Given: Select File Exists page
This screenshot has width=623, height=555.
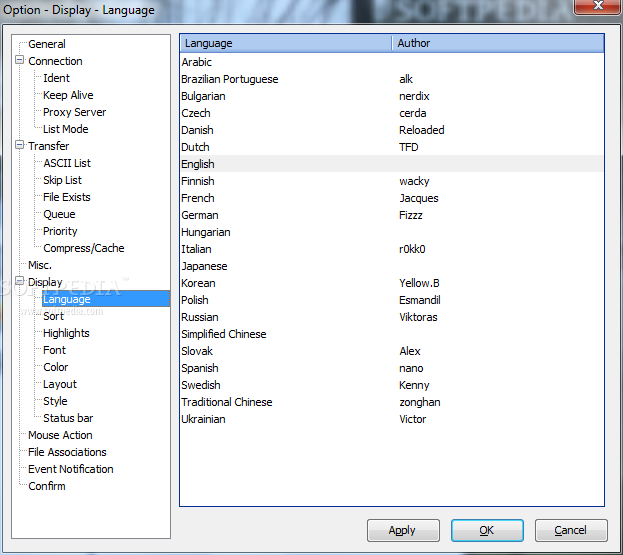Looking at the screenshot, I should (x=67, y=197).
